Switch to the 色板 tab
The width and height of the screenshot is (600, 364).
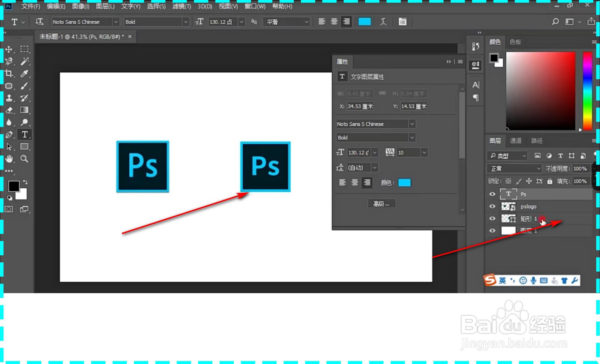tap(515, 42)
